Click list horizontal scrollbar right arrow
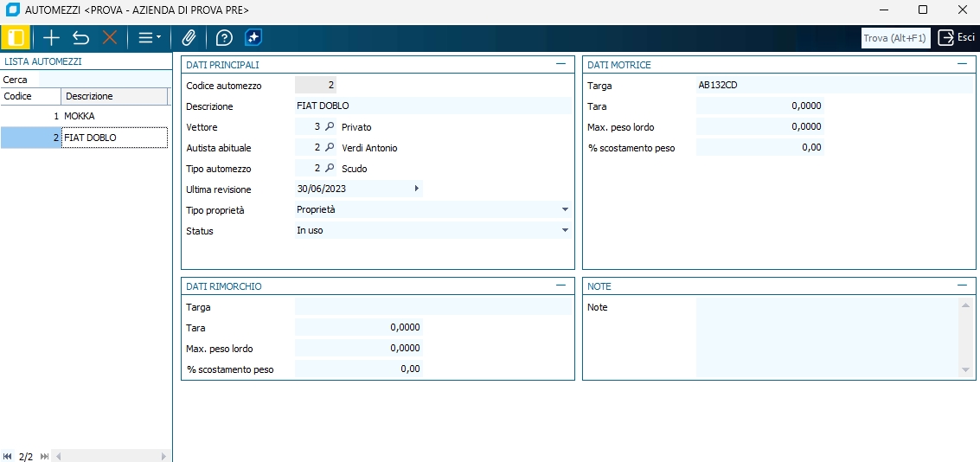 point(163,456)
